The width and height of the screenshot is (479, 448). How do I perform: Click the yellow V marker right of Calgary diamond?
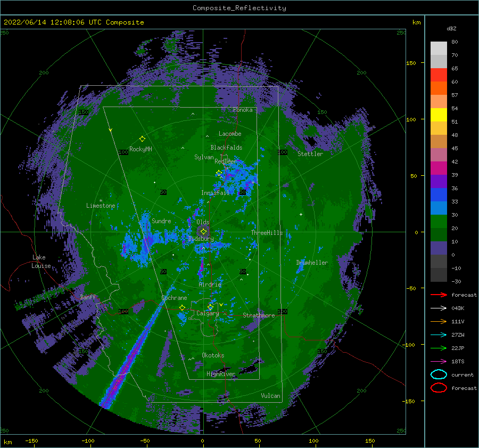221,305
